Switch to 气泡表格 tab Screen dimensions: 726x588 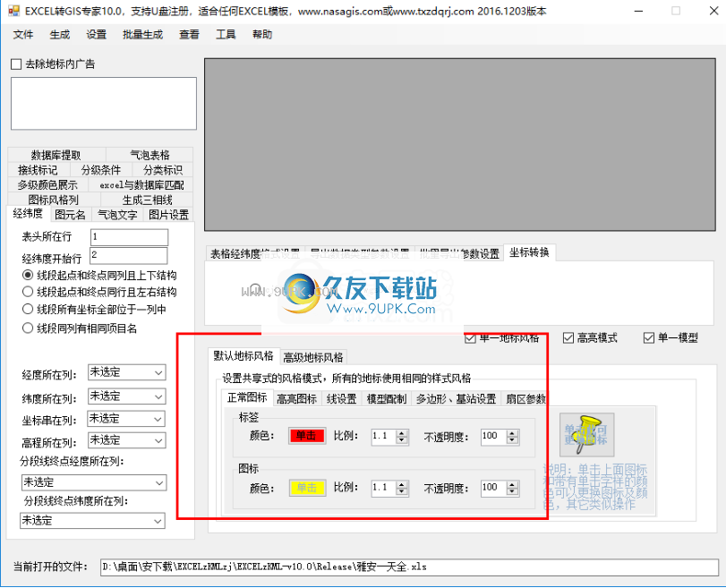coord(149,155)
